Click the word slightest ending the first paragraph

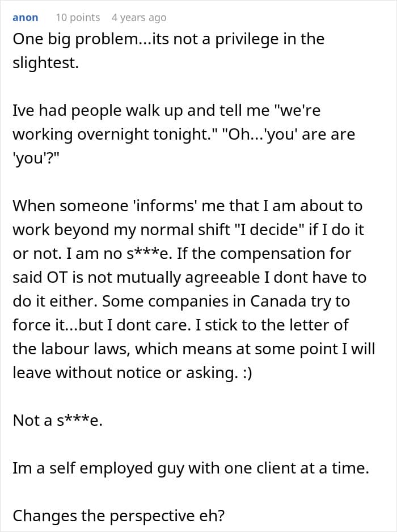point(44,63)
